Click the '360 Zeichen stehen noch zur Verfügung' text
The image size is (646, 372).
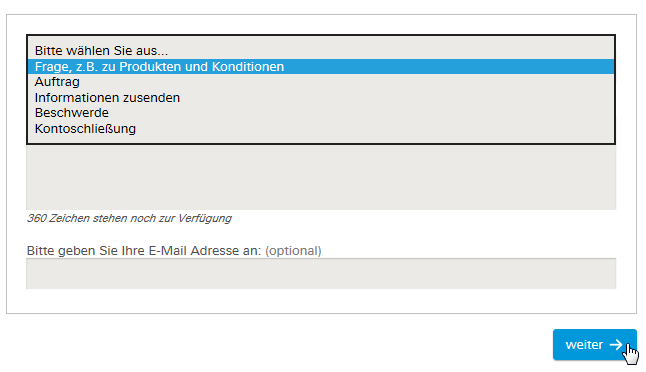pos(129,218)
